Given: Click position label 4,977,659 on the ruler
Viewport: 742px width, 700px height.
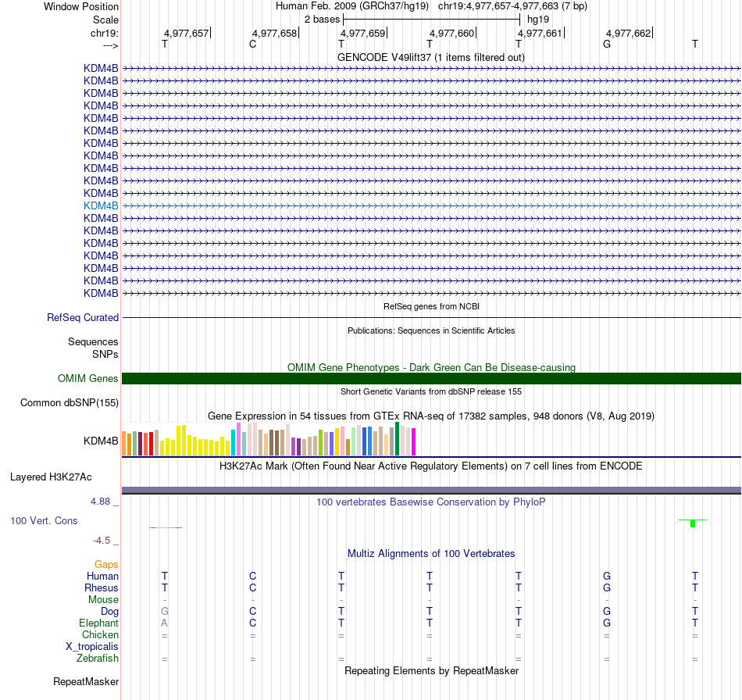Looking at the screenshot, I should [363, 33].
